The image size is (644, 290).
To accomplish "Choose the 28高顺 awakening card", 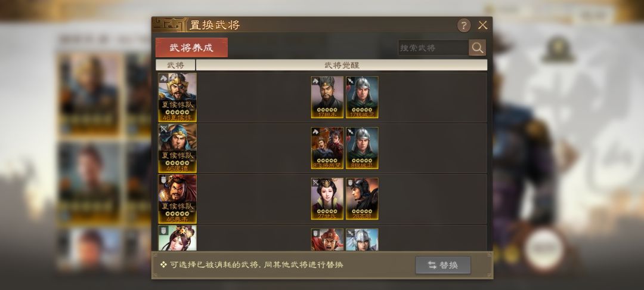I will point(363,199).
